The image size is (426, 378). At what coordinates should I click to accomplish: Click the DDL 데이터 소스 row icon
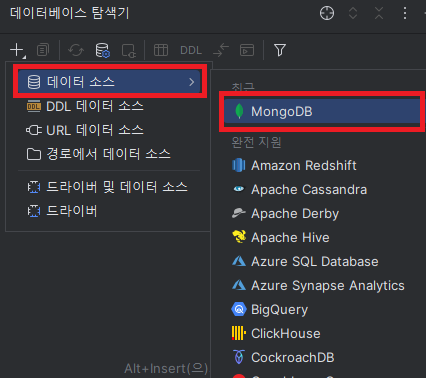[x=34, y=106]
